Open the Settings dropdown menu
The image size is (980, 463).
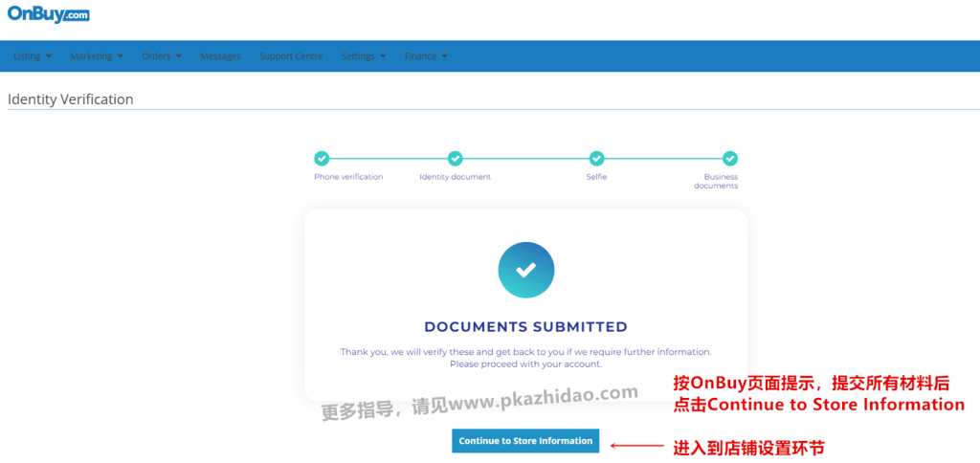tap(364, 56)
